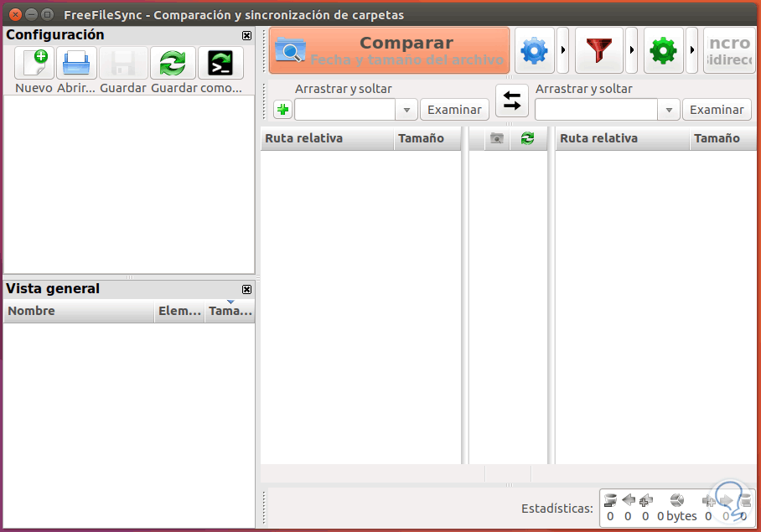
Task: Expand arrow next to red funnel
Action: pyautogui.click(x=631, y=50)
